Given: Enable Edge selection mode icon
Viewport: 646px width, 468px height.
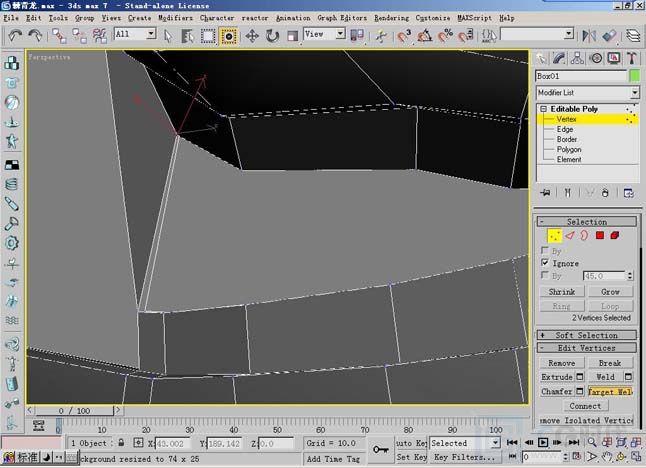Looking at the screenshot, I should (x=570, y=236).
